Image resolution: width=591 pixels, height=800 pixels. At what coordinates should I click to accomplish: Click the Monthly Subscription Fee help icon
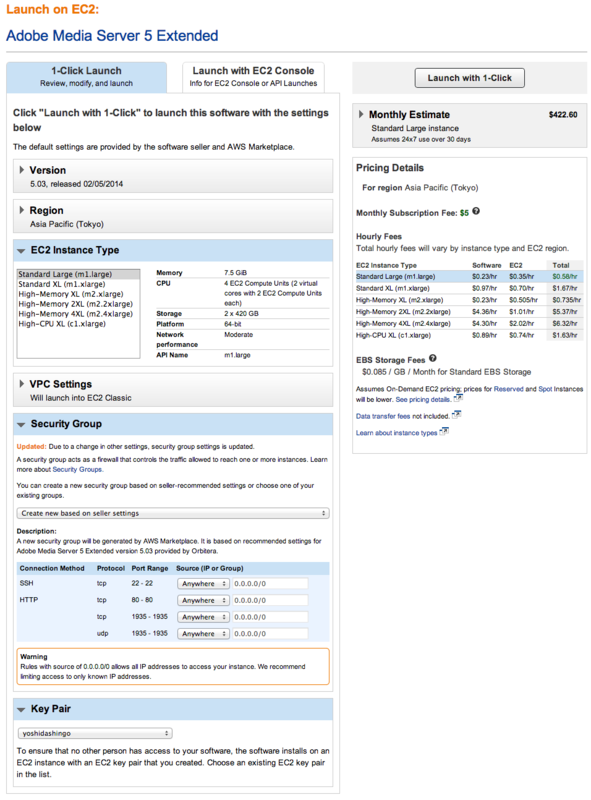(x=476, y=211)
